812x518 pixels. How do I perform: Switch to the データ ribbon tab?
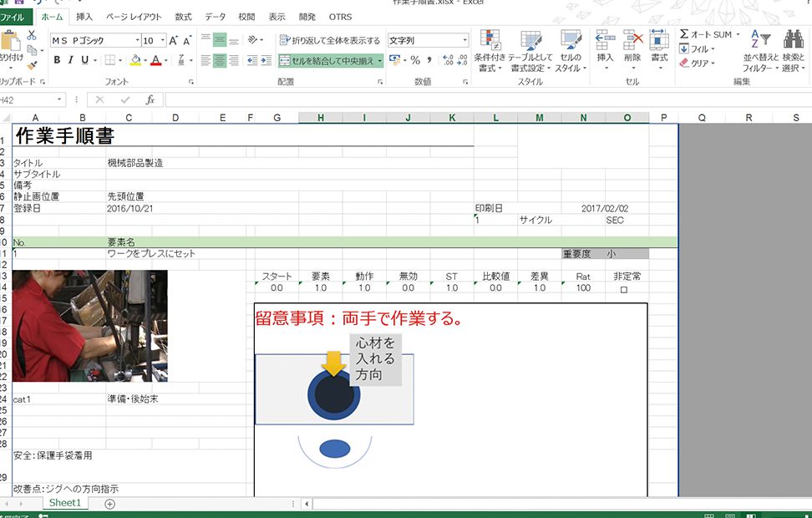click(215, 17)
